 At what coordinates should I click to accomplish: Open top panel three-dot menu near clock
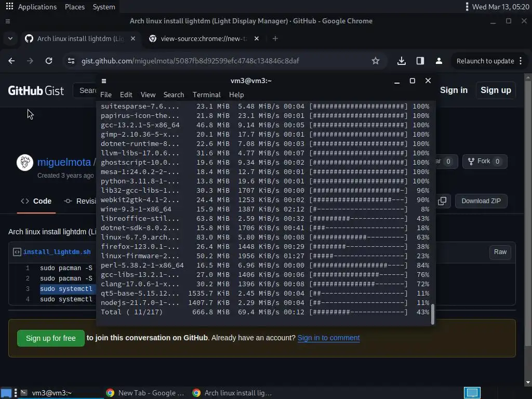tap(467, 7)
